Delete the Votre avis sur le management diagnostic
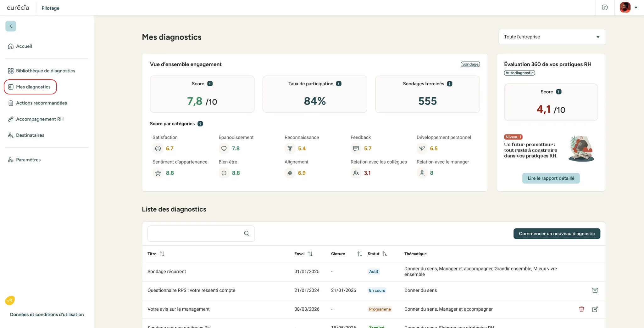 pyautogui.click(x=581, y=309)
